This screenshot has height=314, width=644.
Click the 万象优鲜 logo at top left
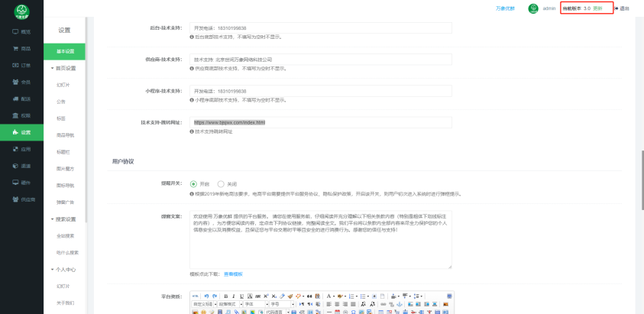pos(21,11)
